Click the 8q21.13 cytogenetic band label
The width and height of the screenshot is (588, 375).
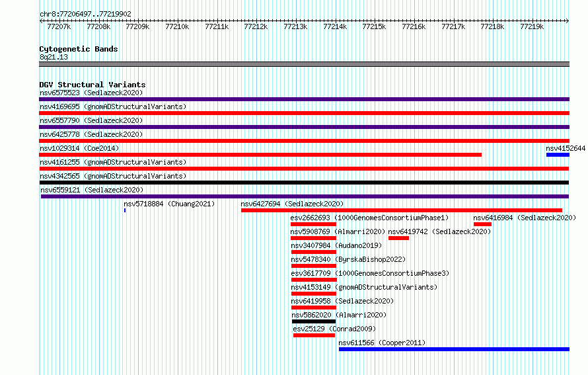(x=54, y=57)
